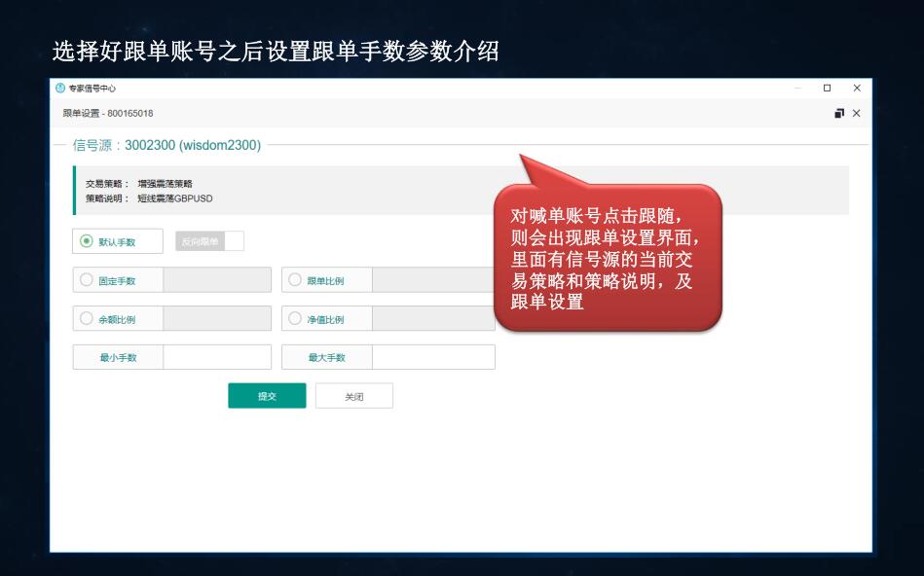
Task: Click the 专家信号中心 app icon in title bar
Action: pyautogui.click(x=60, y=89)
